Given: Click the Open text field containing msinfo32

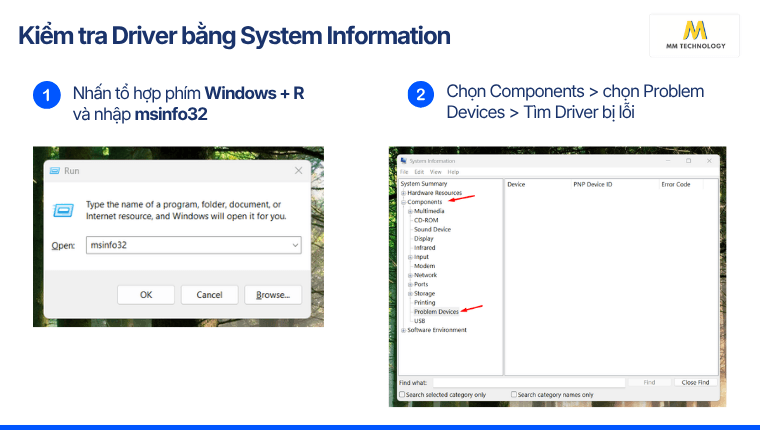Looking at the screenshot, I should [x=193, y=245].
